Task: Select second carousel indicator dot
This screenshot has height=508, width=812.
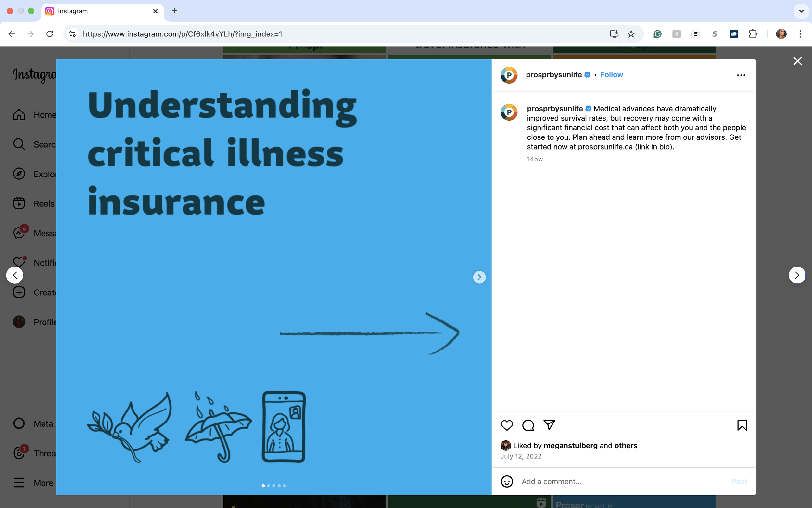Action: pos(269,486)
